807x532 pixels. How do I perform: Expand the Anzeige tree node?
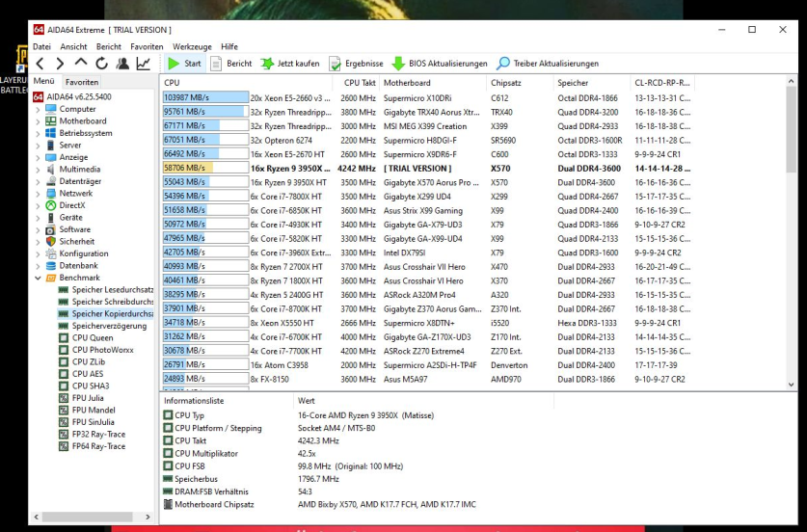(x=38, y=157)
